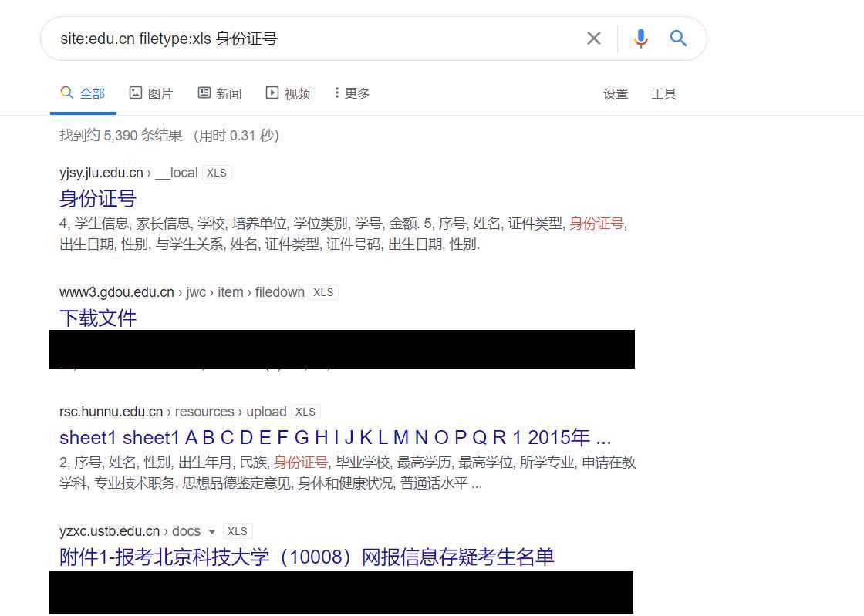Clear the search box with the X icon

593,39
